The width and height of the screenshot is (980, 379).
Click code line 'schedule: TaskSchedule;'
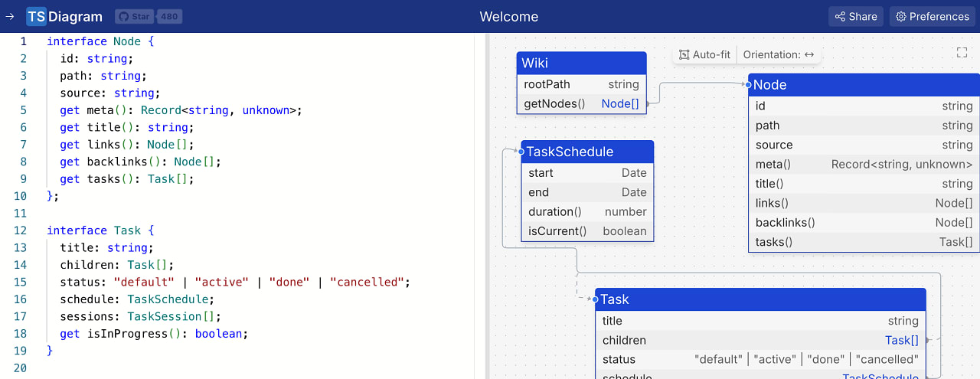(x=137, y=299)
